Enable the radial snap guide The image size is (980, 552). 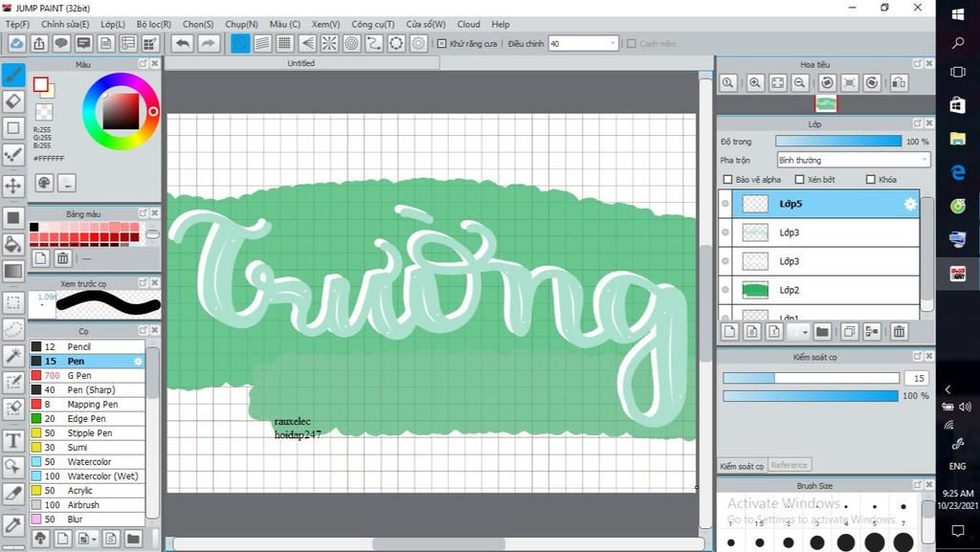[x=329, y=44]
